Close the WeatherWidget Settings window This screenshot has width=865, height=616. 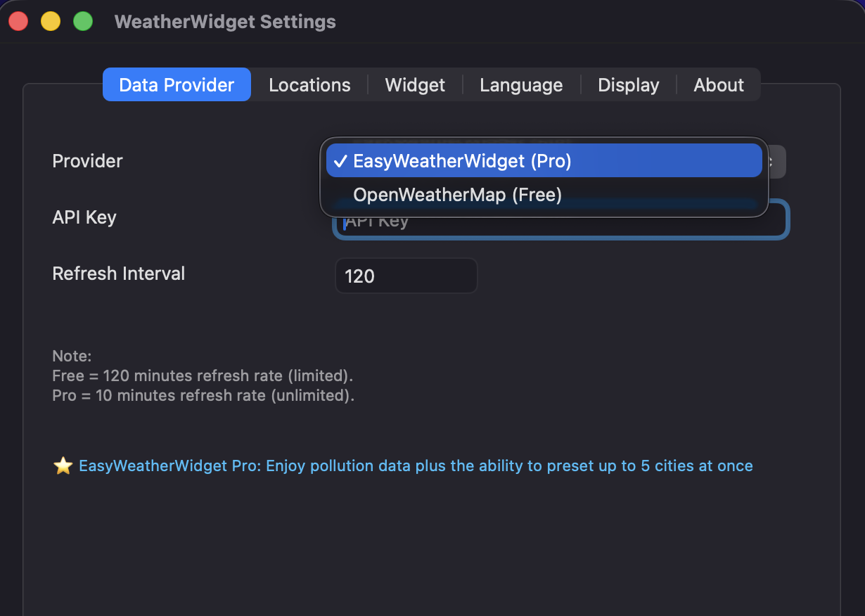click(x=18, y=22)
